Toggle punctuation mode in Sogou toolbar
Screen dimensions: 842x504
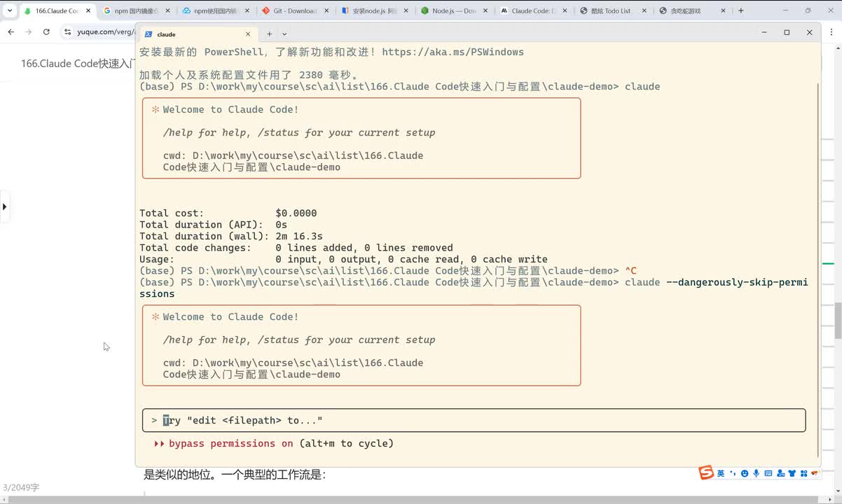point(733,474)
